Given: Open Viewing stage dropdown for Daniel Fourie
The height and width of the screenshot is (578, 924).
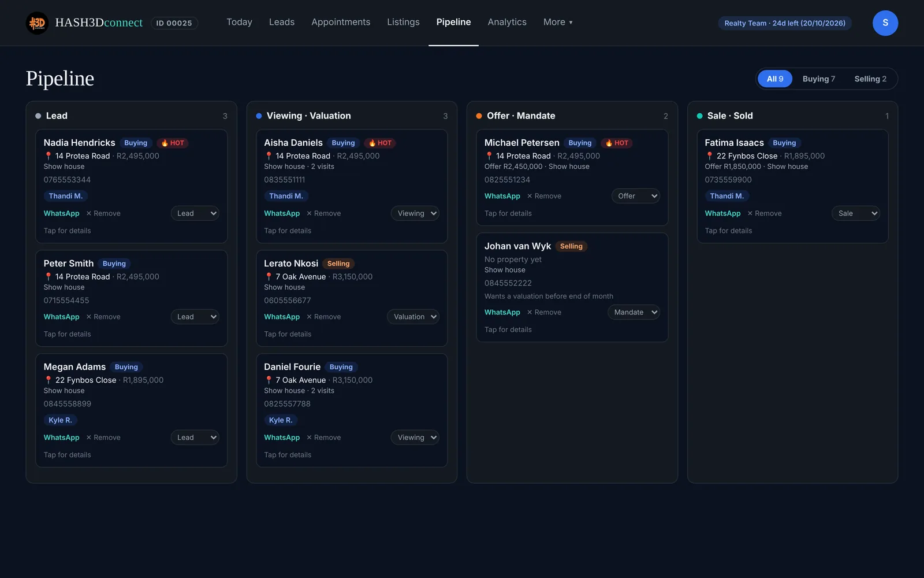Looking at the screenshot, I should coord(415,438).
